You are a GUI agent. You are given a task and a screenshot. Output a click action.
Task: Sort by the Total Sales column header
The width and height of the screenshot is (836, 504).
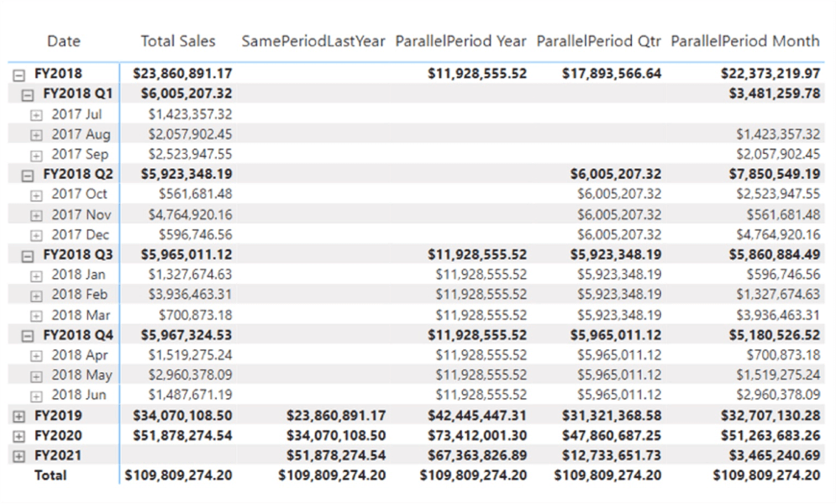pyautogui.click(x=177, y=40)
